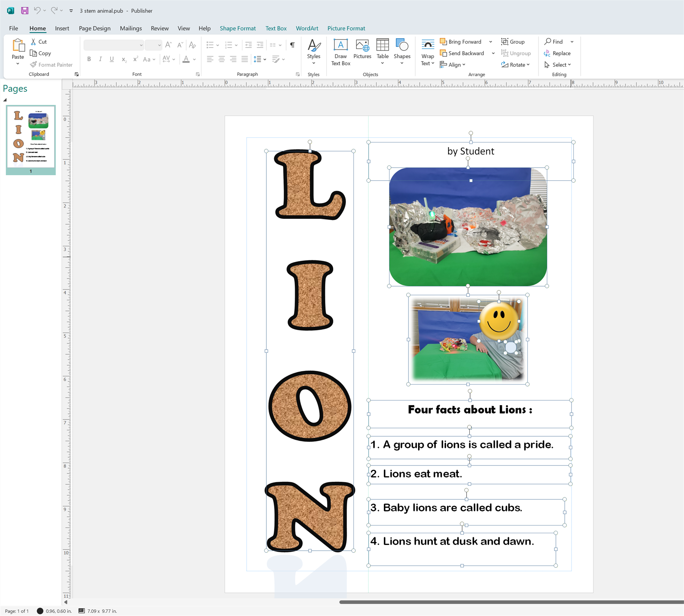This screenshot has width=684, height=616.
Task: Switch to the Picture Format tab
Action: pos(346,28)
